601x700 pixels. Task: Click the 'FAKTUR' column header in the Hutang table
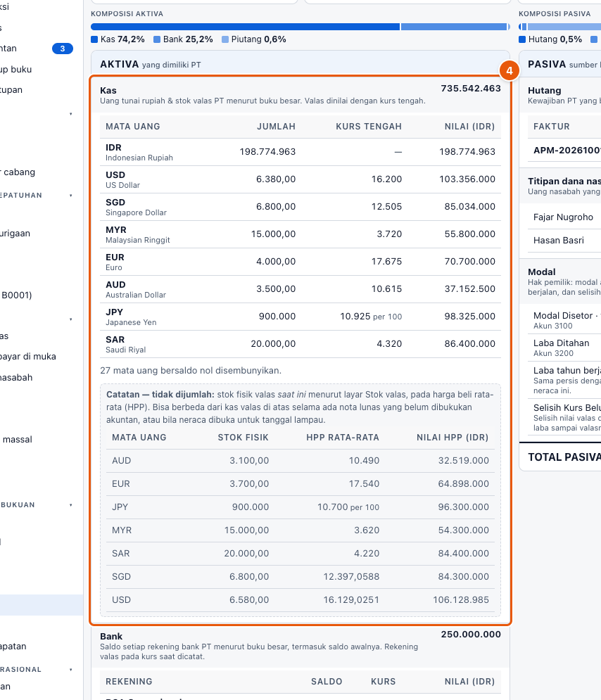point(552,127)
